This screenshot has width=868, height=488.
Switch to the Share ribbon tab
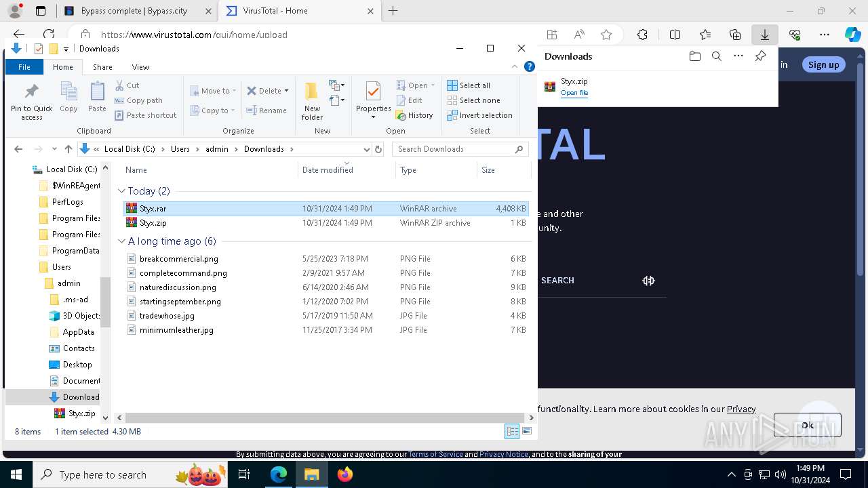pos(102,67)
